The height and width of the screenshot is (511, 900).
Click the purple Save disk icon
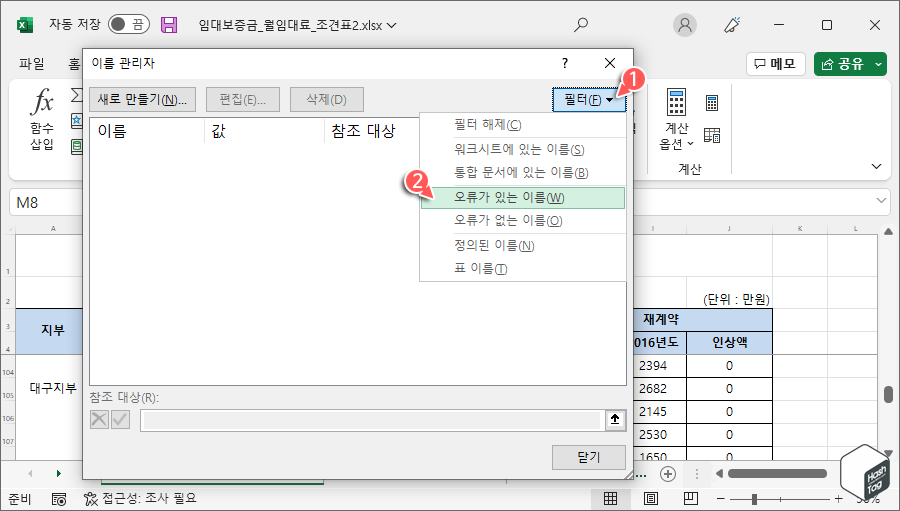pyautogui.click(x=169, y=25)
